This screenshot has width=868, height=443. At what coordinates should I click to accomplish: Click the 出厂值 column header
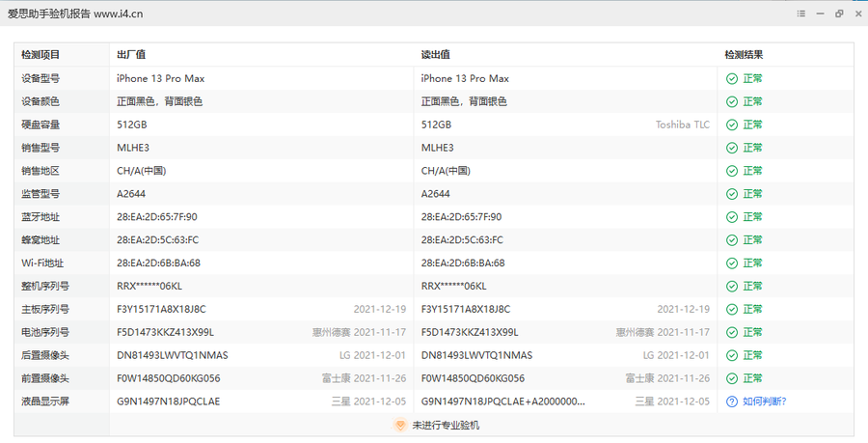(131, 55)
